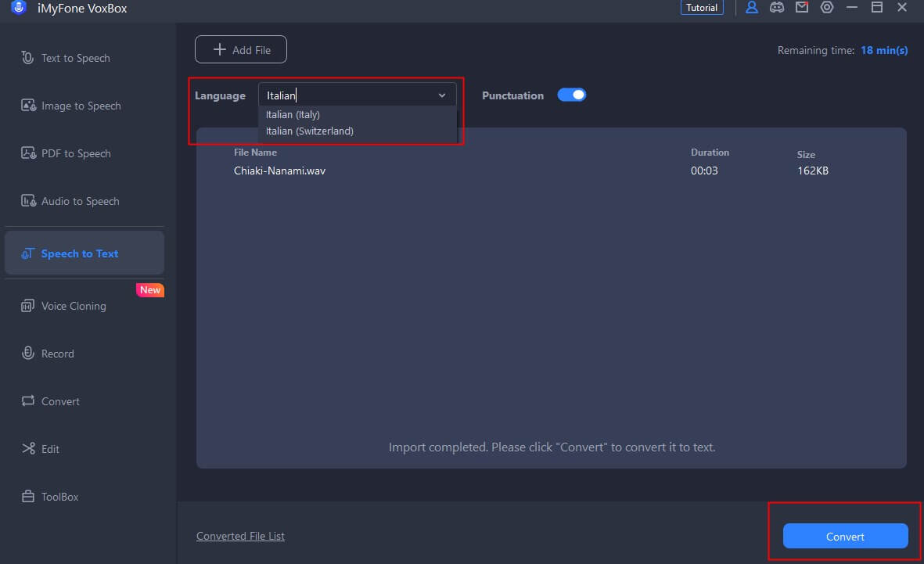924x564 pixels.
Task: Click the Punctuation label
Action: (x=512, y=95)
